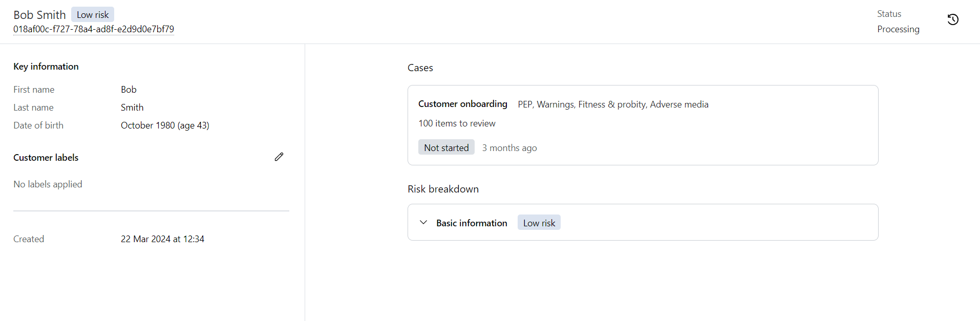This screenshot has width=980, height=321.
Task: Open the Customer onboarding case title
Action: (462, 104)
